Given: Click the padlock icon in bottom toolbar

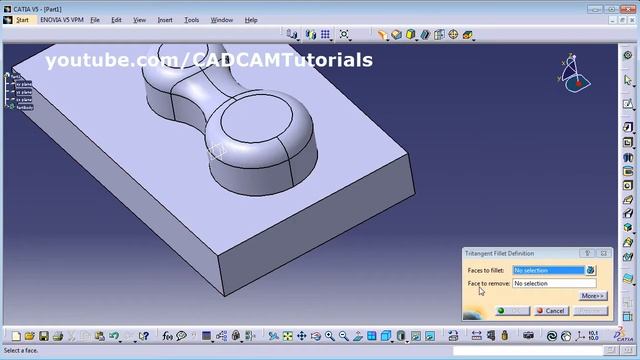Looking at the screenshot, I should [236, 336].
